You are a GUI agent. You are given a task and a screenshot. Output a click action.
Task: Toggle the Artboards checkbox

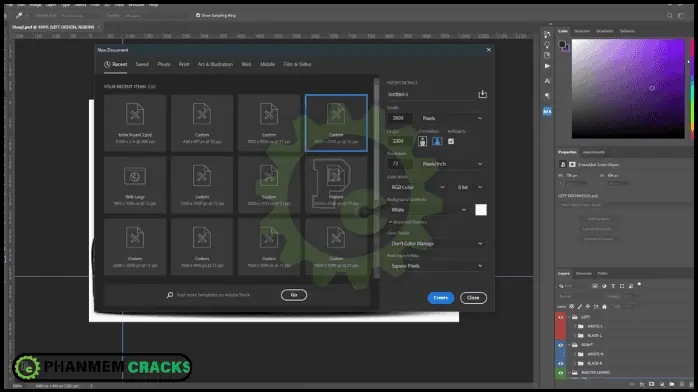pyautogui.click(x=451, y=141)
